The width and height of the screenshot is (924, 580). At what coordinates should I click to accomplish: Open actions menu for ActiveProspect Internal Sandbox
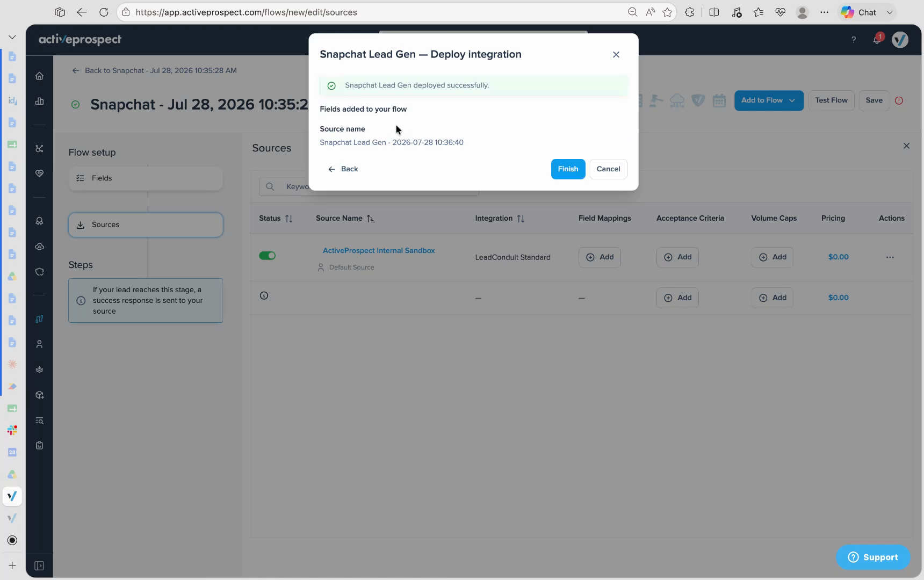[890, 257]
